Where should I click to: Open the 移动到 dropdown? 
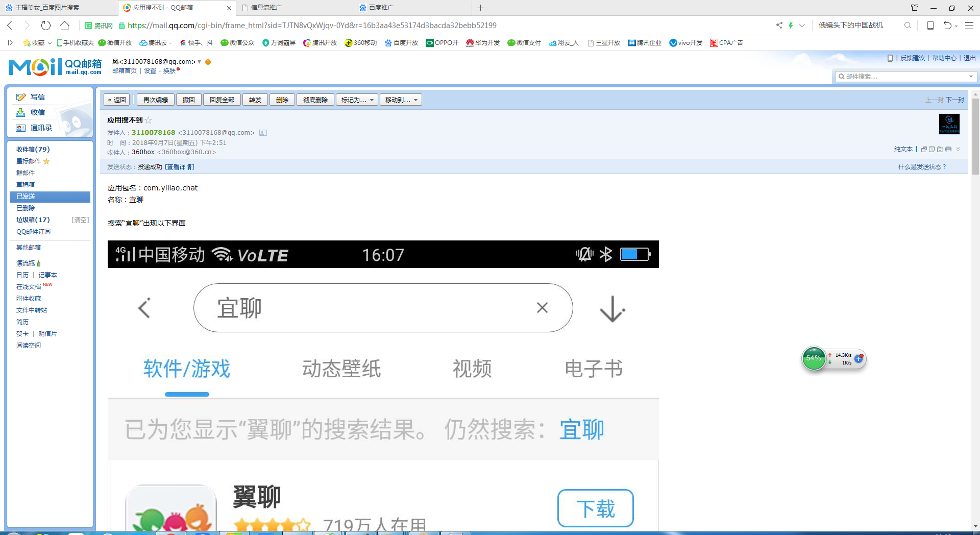pos(400,100)
